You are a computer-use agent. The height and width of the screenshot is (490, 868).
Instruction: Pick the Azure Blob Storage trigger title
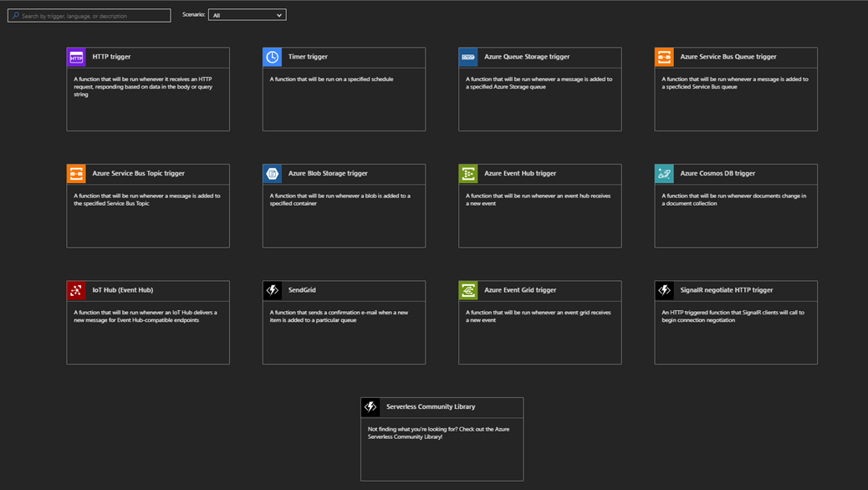click(328, 173)
